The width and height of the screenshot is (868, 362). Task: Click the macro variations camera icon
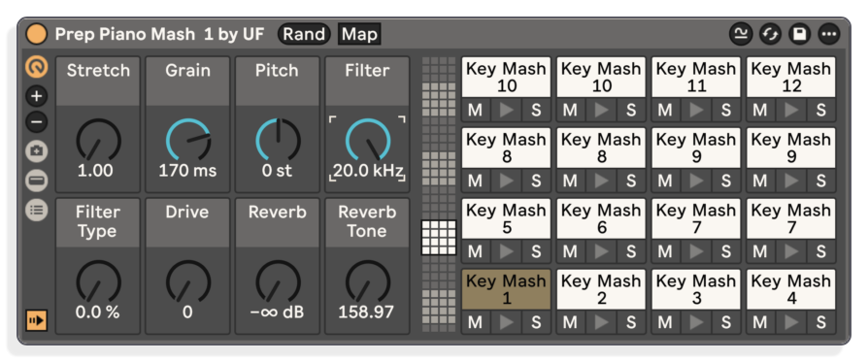(x=37, y=151)
